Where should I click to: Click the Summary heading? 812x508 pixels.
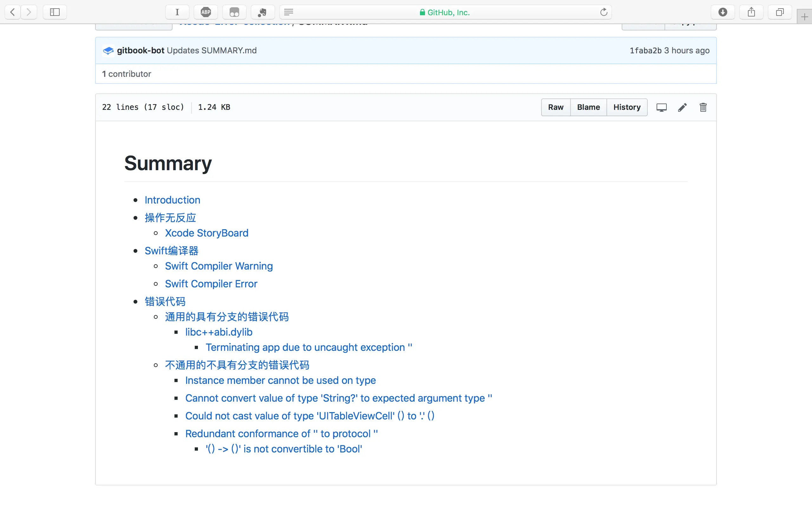168,163
